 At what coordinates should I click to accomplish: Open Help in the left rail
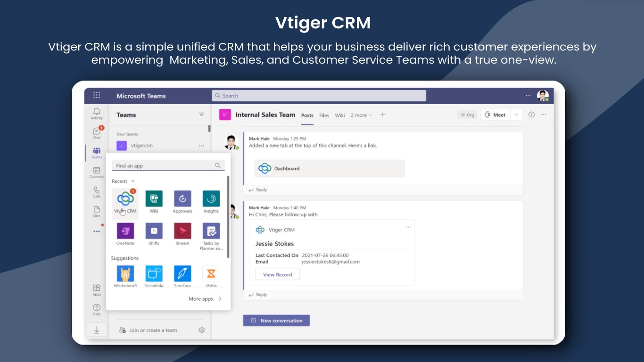coord(97,310)
